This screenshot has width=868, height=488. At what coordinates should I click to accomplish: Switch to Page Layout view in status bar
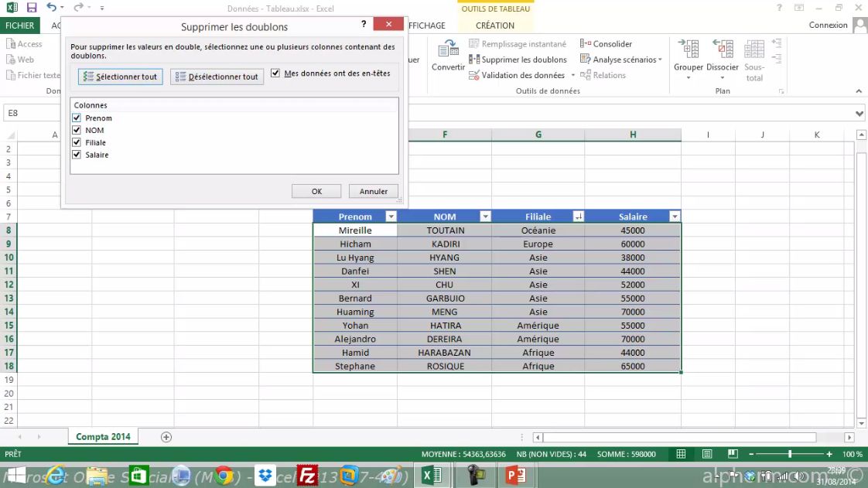click(707, 454)
